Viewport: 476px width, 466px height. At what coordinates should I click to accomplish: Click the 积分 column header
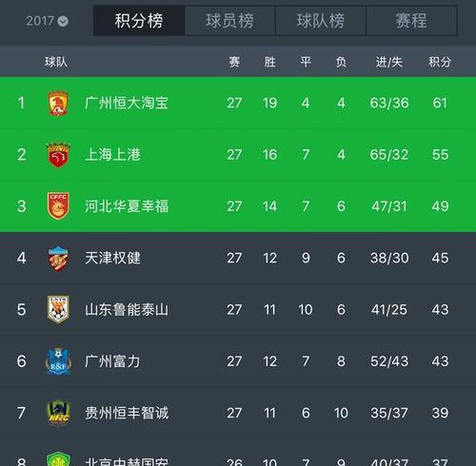440,62
